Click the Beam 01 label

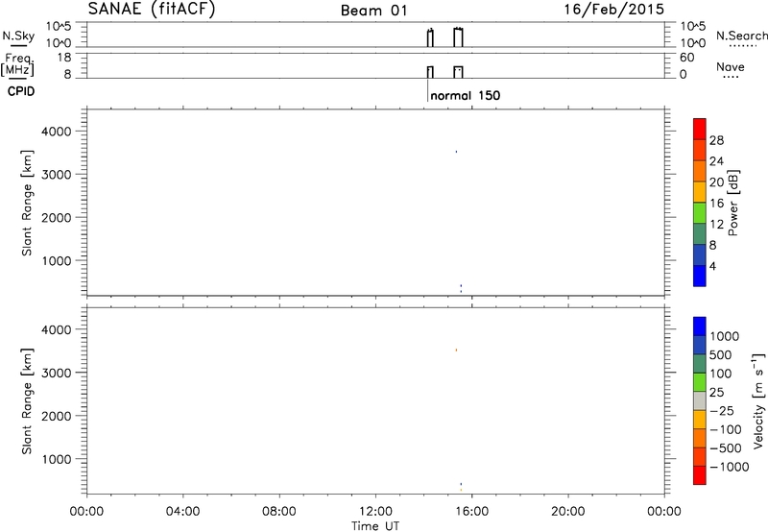click(373, 11)
